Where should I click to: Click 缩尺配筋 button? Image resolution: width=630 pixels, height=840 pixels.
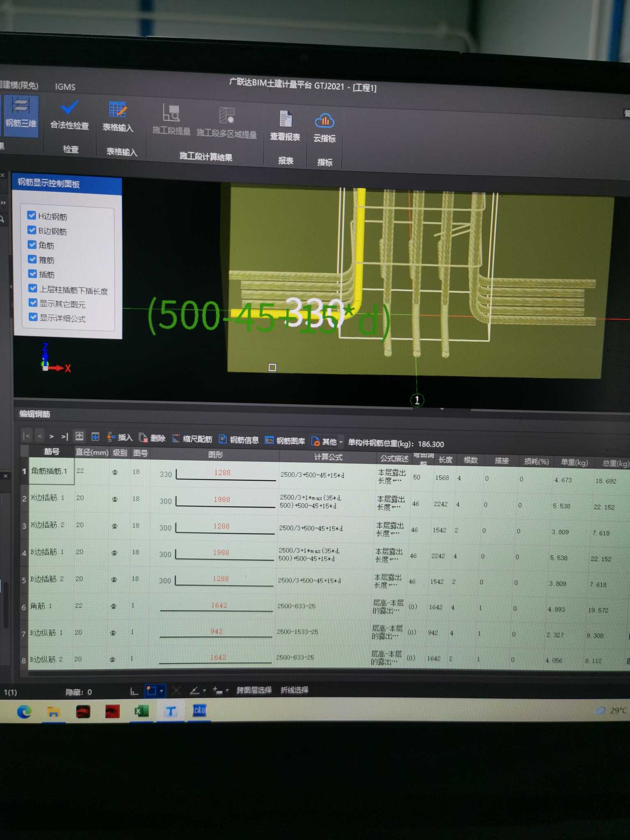(x=192, y=439)
